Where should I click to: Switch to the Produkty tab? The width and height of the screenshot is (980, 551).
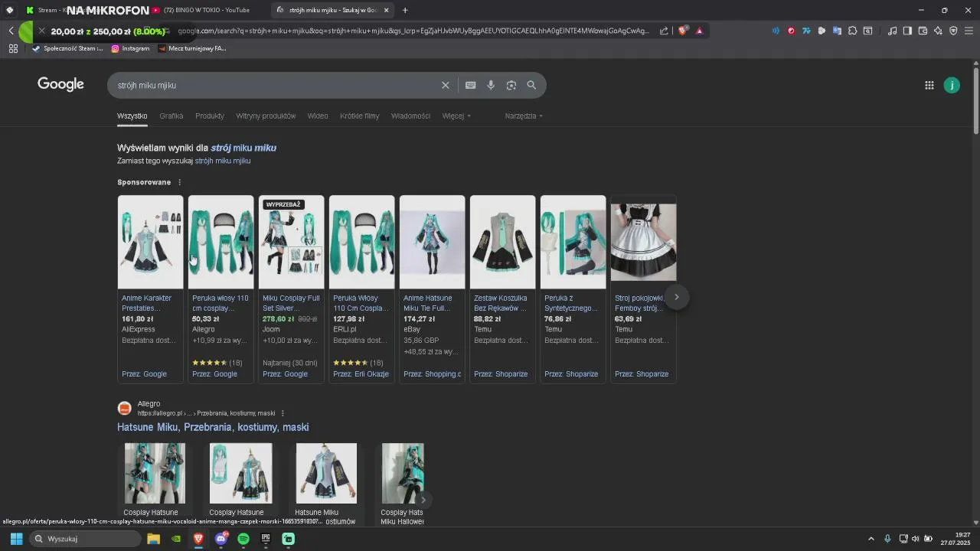pyautogui.click(x=210, y=116)
